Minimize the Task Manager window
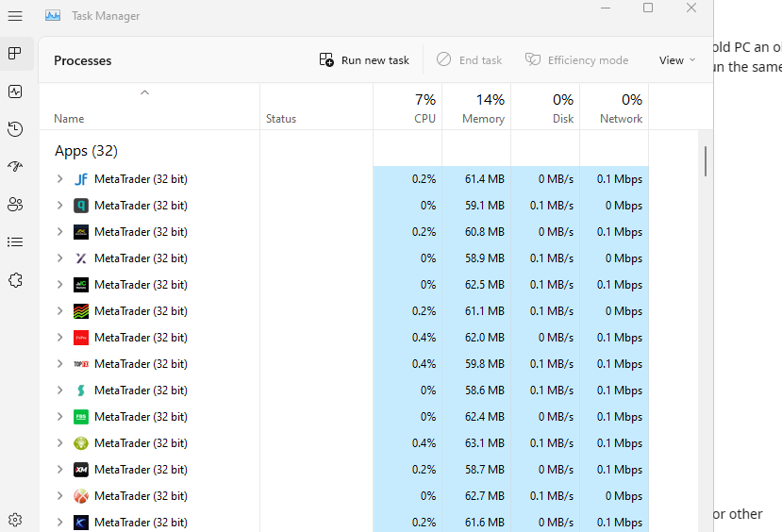Image resolution: width=782 pixels, height=532 pixels. click(x=606, y=8)
